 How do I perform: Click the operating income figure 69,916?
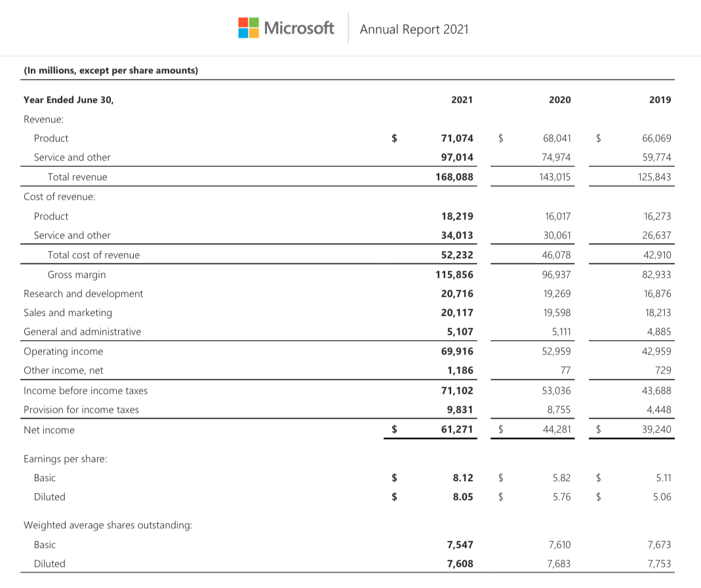pyautogui.click(x=457, y=351)
